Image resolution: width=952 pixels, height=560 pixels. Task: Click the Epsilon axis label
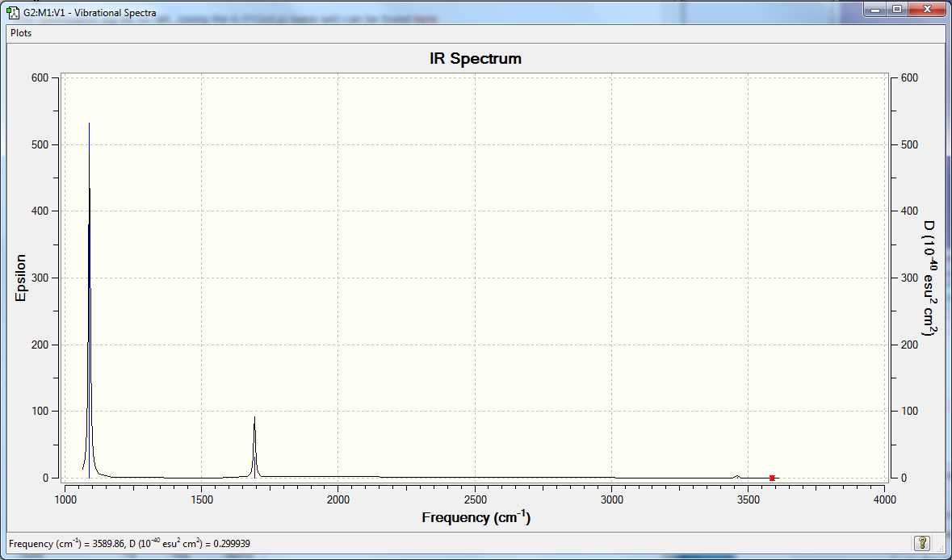(21, 278)
